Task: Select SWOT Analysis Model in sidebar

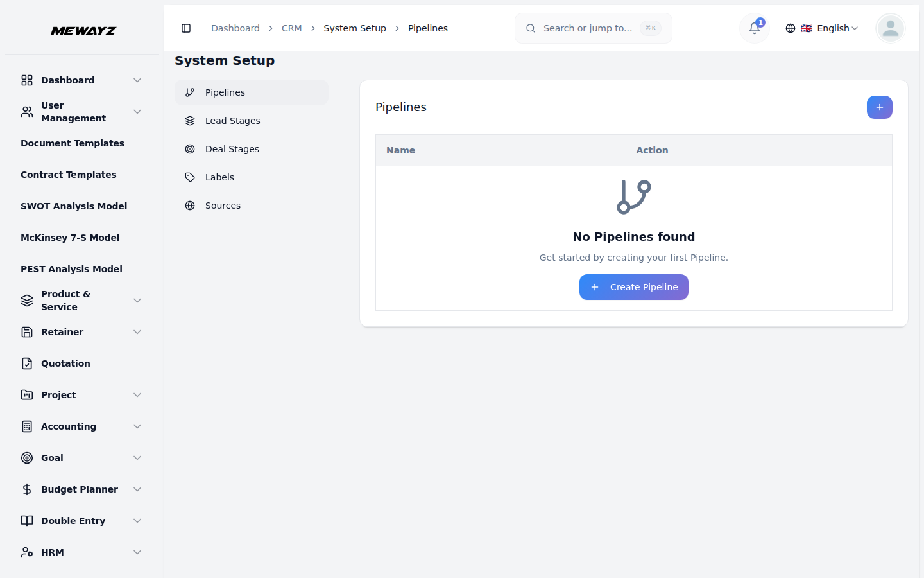Action: (73, 206)
